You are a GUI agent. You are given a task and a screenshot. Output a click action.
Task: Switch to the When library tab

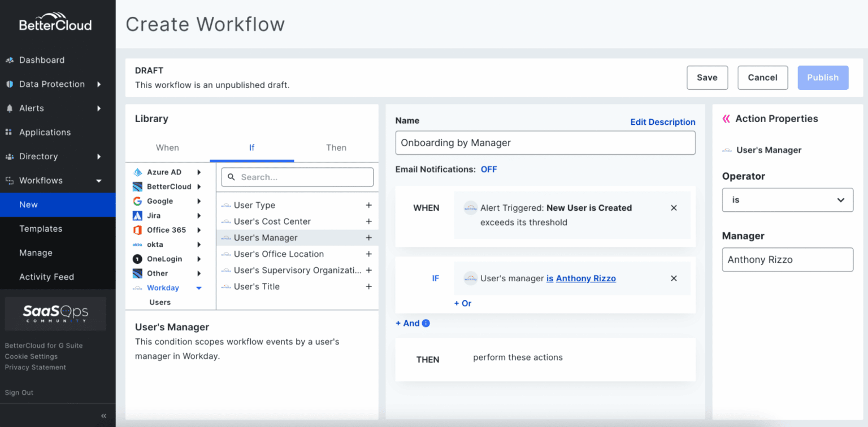pyautogui.click(x=167, y=148)
